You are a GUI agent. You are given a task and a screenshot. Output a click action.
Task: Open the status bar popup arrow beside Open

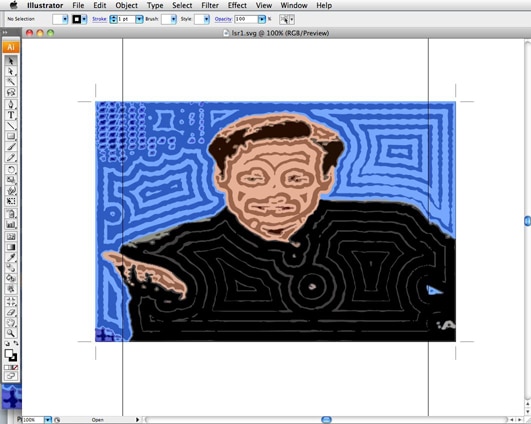tap(137, 420)
